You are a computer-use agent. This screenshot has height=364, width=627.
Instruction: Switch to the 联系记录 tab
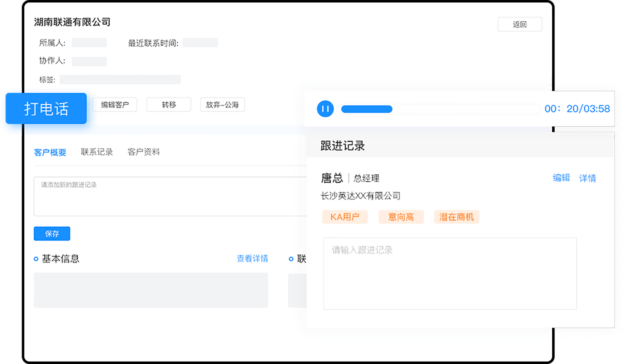(97, 152)
